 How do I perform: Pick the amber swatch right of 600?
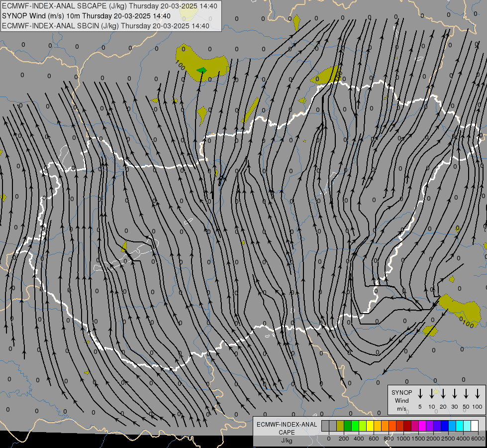coord(378,426)
